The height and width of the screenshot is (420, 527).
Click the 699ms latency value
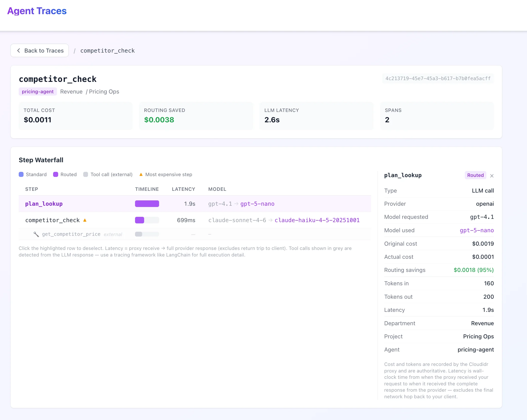pyautogui.click(x=186, y=220)
